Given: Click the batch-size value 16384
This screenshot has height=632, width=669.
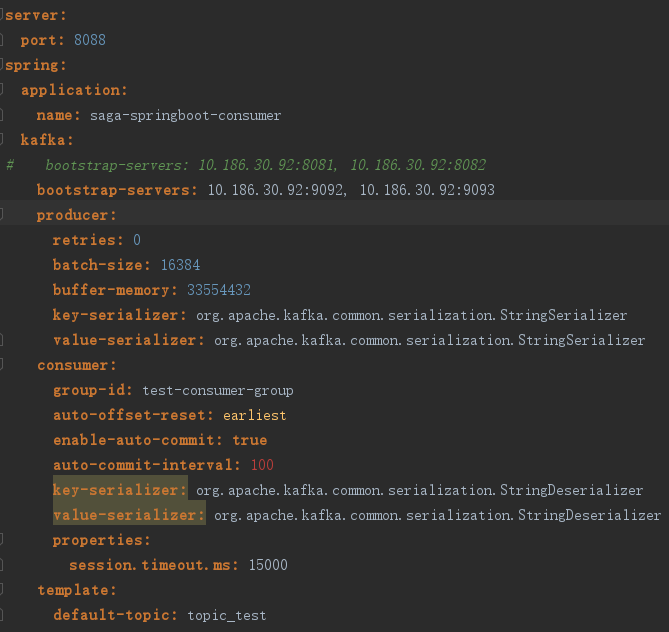Looking at the screenshot, I should click(180, 265).
